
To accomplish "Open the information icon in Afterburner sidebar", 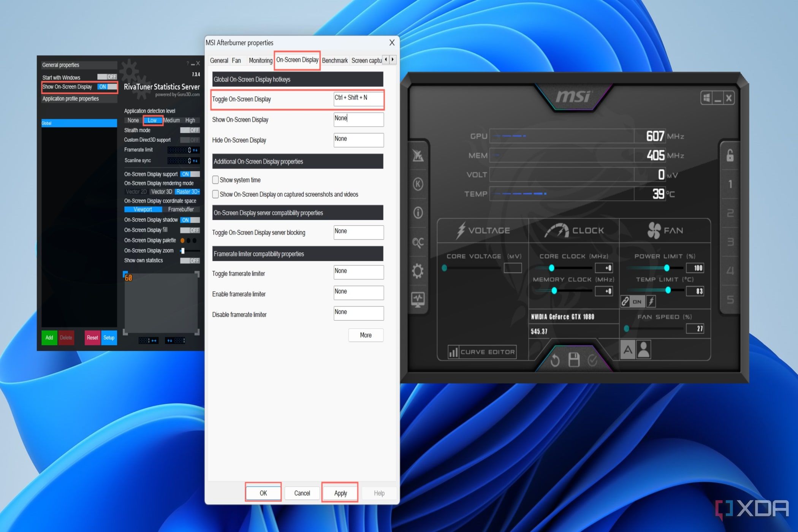I will (x=418, y=212).
